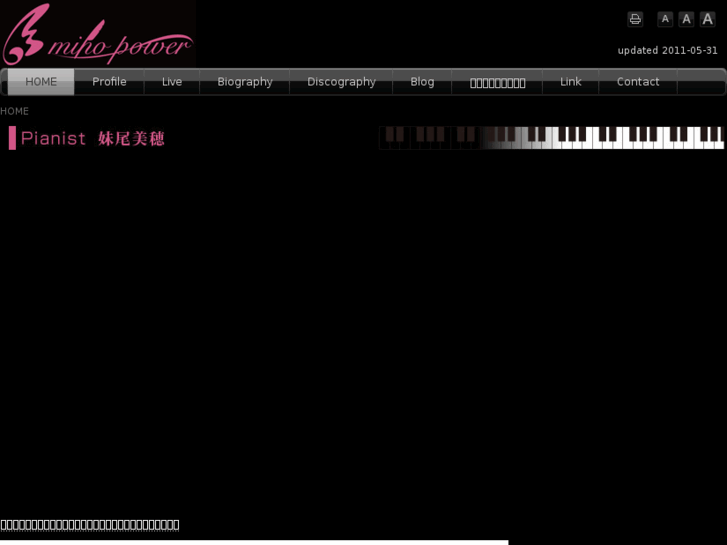View the Discography section
The image size is (727, 545).
341,82
